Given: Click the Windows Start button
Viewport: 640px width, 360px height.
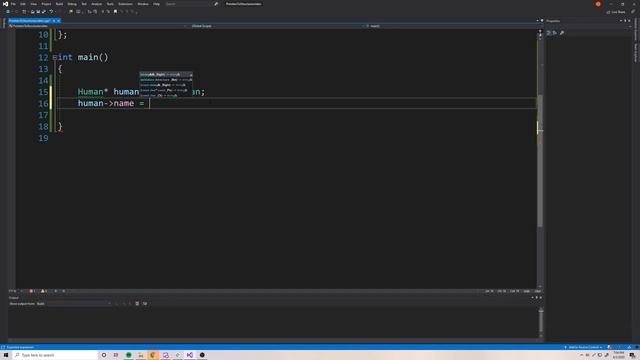Looking at the screenshot, I should pos(6,356).
